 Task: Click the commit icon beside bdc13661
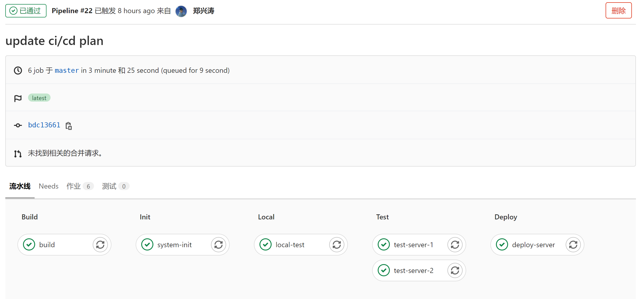(18, 125)
